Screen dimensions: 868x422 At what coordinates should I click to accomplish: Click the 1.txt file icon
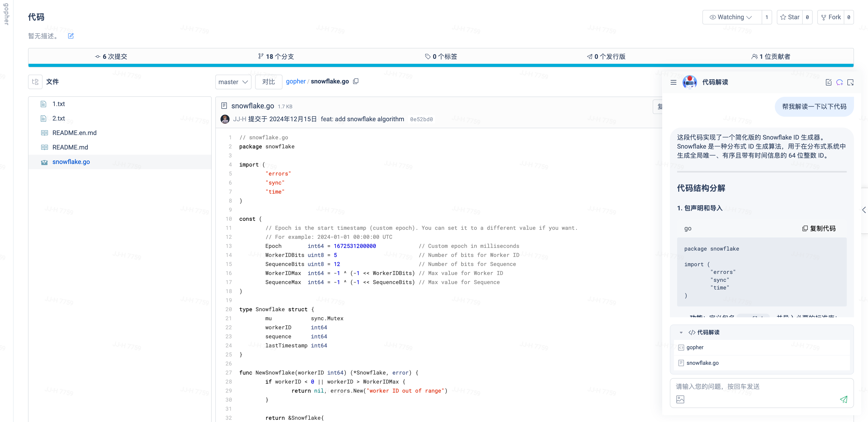pyautogui.click(x=43, y=104)
